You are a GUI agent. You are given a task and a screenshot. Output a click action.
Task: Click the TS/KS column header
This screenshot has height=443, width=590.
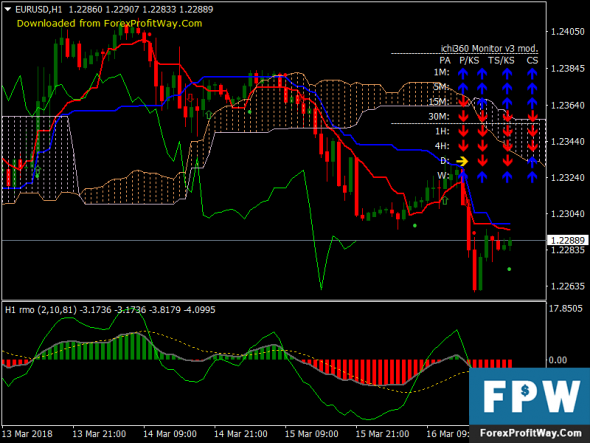501,61
